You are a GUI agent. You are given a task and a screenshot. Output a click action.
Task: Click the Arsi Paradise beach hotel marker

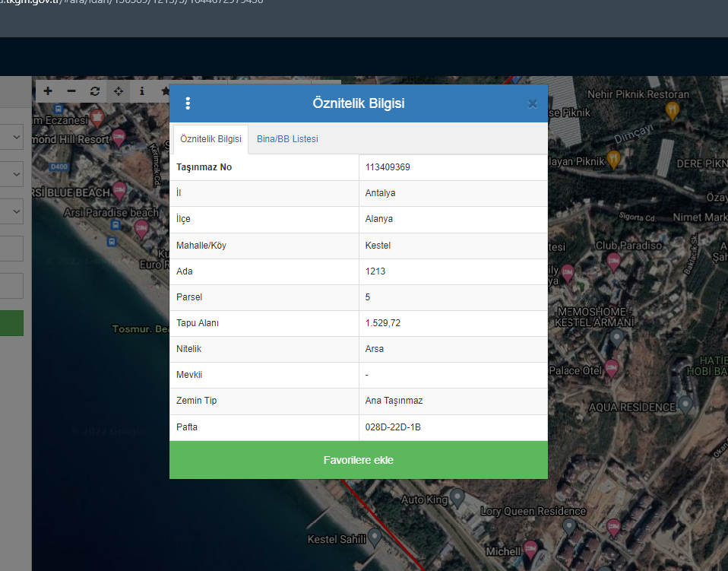coord(141,230)
